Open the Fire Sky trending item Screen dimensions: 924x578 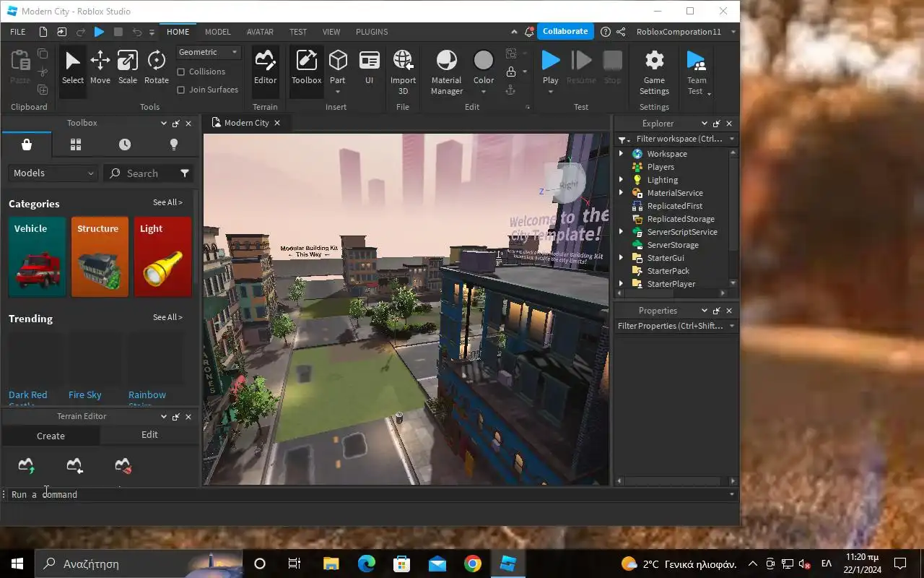click(x=84, y=394)
